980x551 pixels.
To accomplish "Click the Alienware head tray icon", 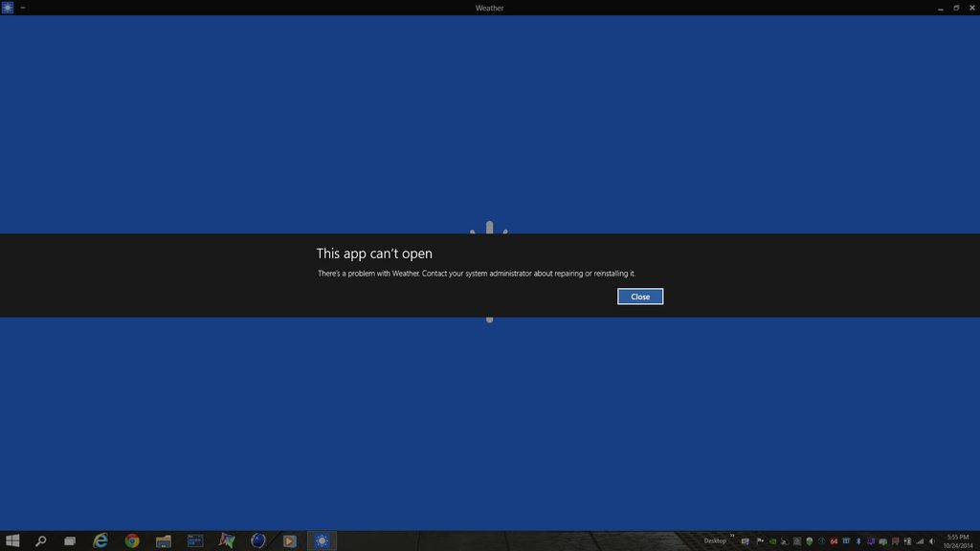I will 810,541.
